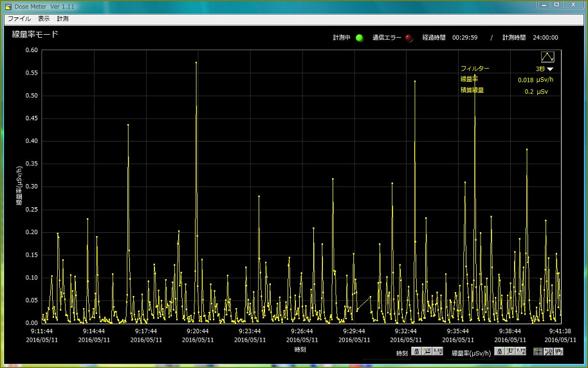Open dose rate axis format dropdown
The image size is (588, 368).
[x=519, y=352]
